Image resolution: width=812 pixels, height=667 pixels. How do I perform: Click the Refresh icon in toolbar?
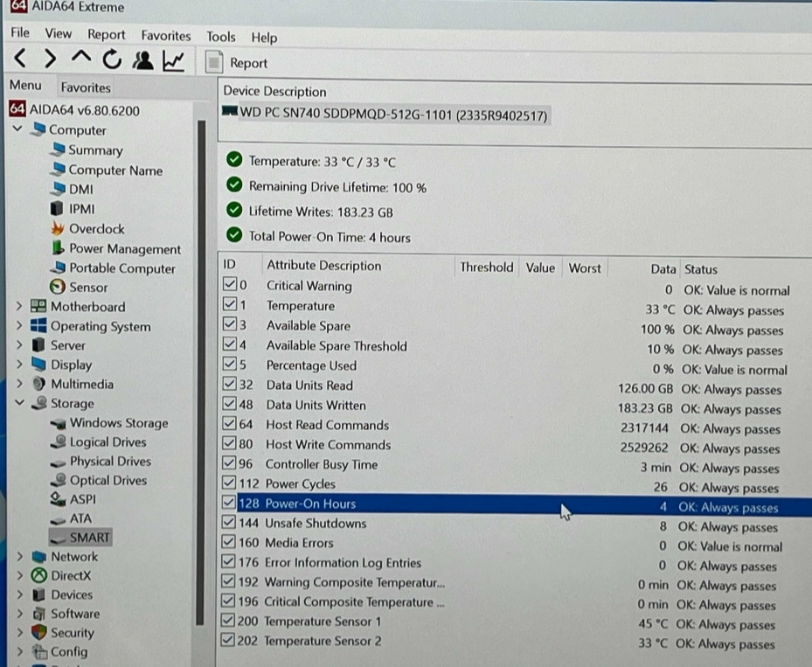pos(111,59)
